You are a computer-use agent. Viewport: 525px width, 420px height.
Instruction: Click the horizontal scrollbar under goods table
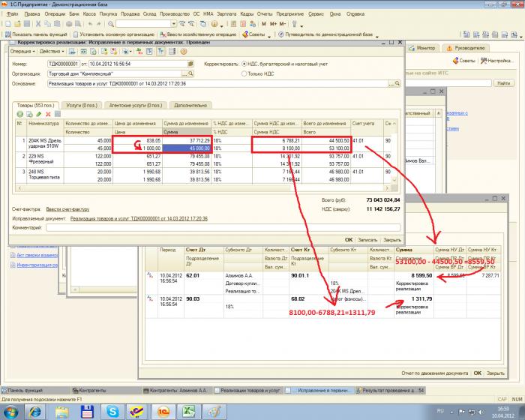[x=203, y=188]
